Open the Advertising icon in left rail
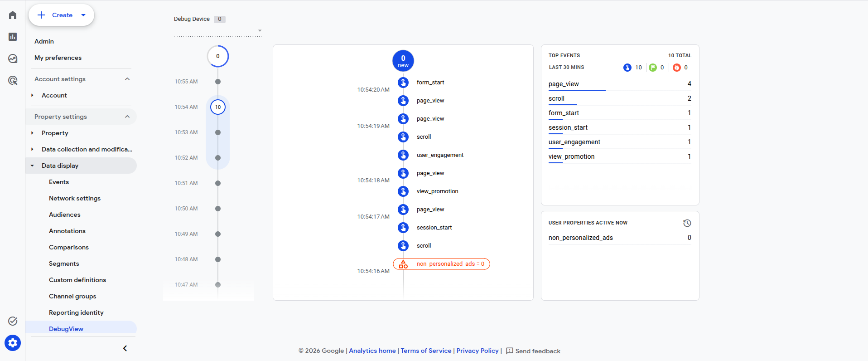The image size is (868, 361). coord(13,80)
